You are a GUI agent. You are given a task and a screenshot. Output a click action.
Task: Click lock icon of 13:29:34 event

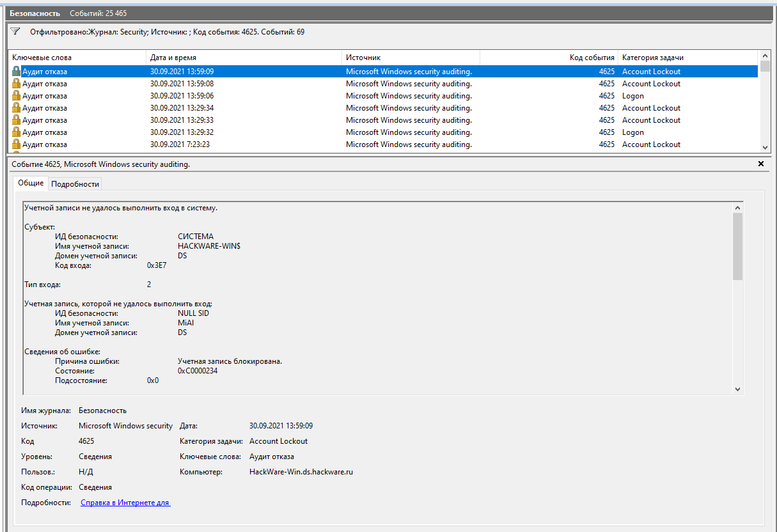17,108
